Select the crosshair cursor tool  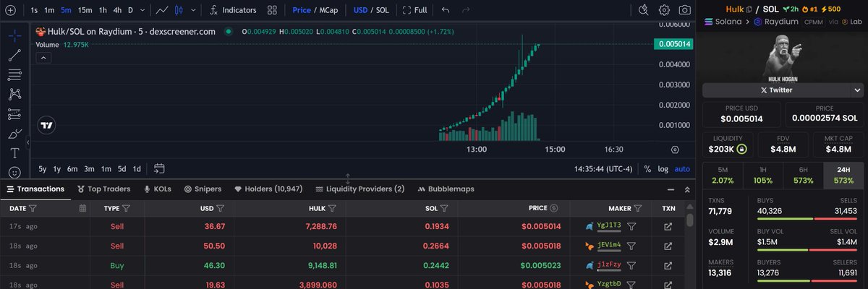click(14, 35)
